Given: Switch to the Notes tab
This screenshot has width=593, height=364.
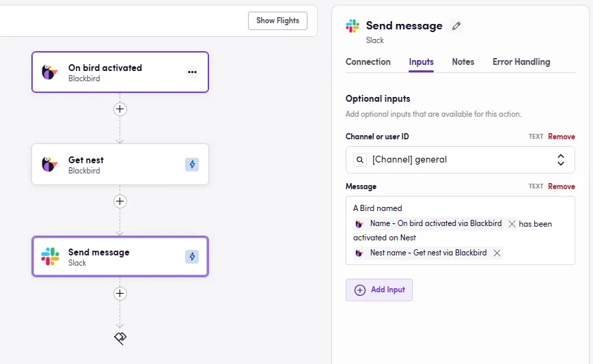Looking at the screenshot, I should 463,61.
